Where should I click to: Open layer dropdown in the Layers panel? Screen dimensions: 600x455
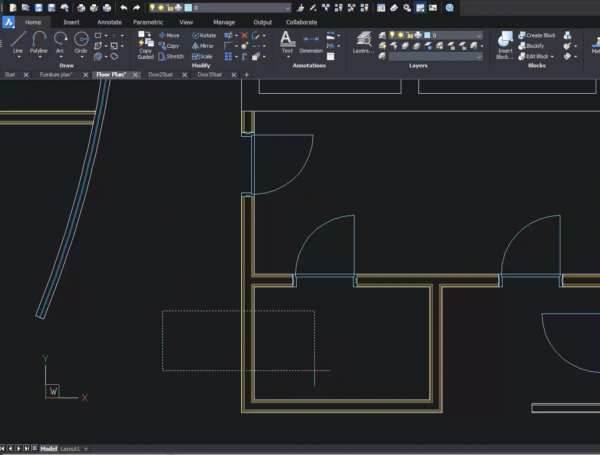pos(478,35)
